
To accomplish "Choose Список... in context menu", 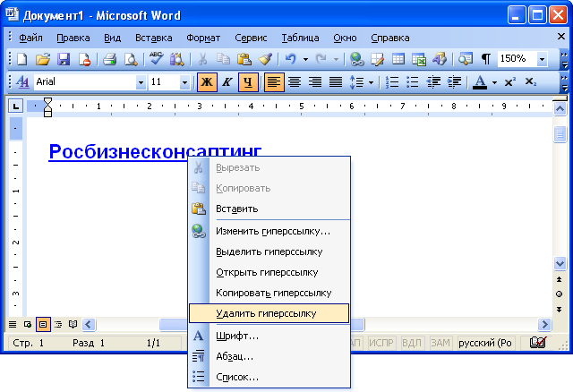I will coord(269,377).
